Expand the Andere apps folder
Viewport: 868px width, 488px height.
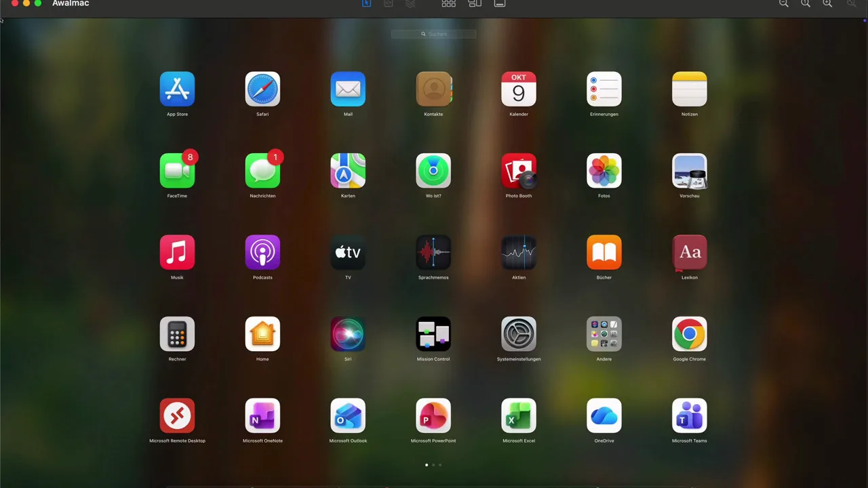click(x=604, y=334)
